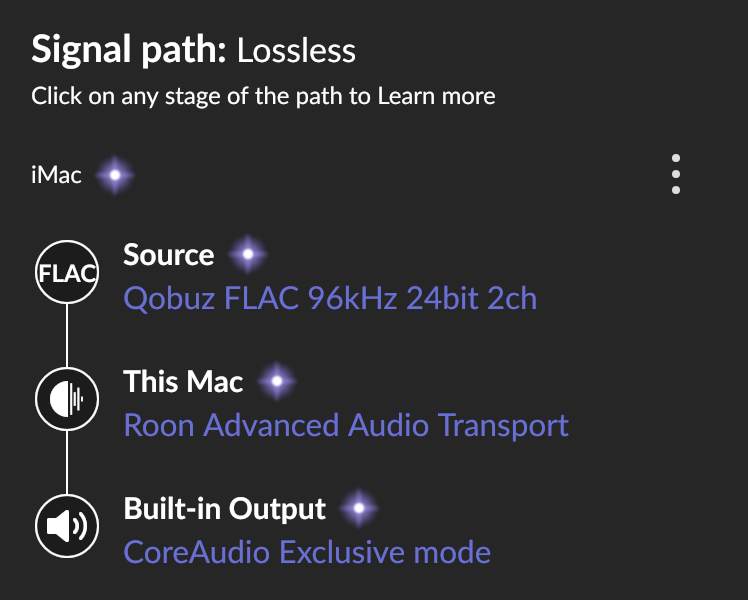Viewport: 748px width, 600px height.
Task: Click the connector line between transport and speaker
Action: (67, 463)
